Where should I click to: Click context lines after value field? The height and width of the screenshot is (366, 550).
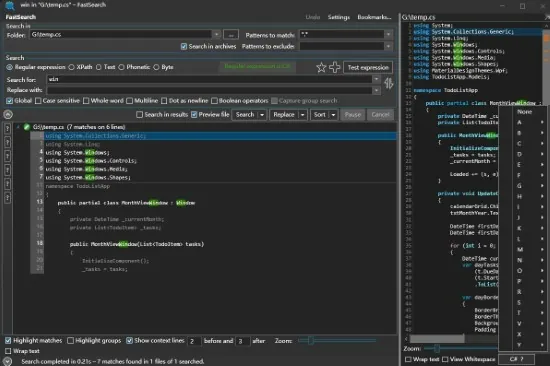click(x=242, y=341)
